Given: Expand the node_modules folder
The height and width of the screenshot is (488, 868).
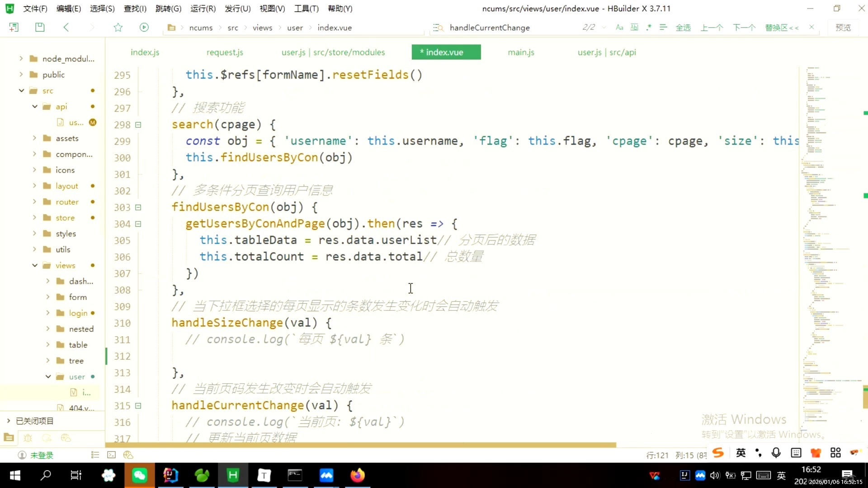Looking at the screenshot, I should tap(21, 58).
